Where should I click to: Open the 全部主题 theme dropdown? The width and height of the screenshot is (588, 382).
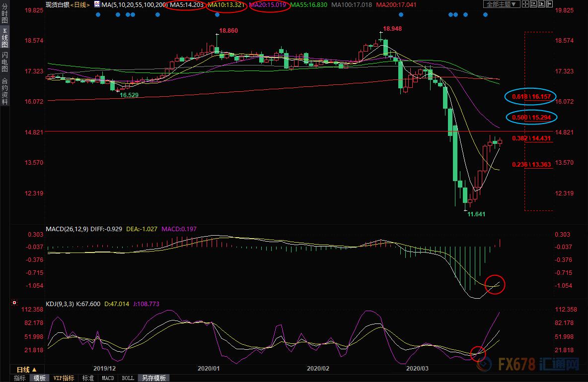[x=502, y=4]
